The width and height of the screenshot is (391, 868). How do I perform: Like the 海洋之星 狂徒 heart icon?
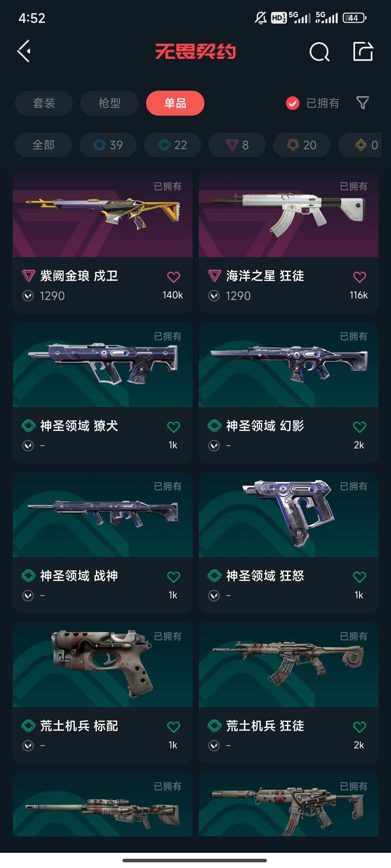pyautogui.click(x=360, y=277)
